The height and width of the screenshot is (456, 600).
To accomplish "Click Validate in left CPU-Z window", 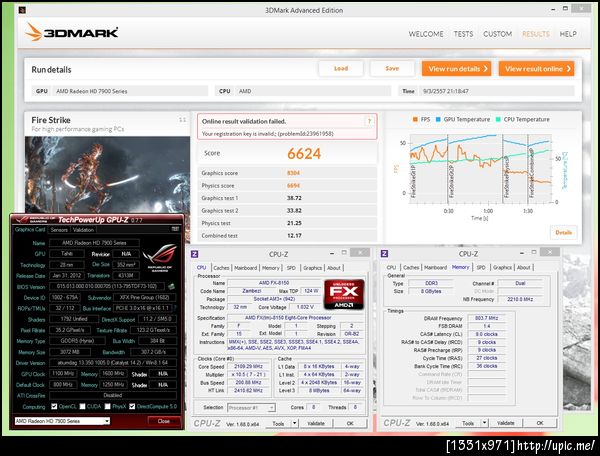I will pyautogui.click(x=316, y=423).
